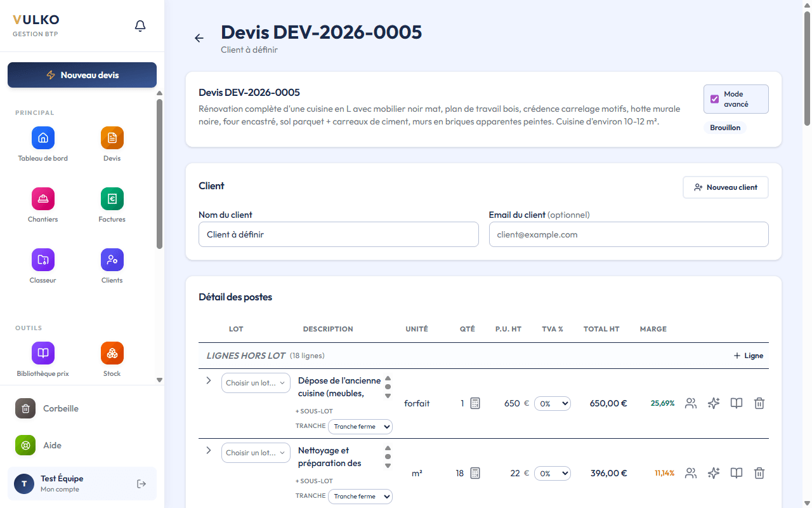Open the Devis section in sidebar
Screen dimensions: 812x508
[x=112, y=144]
